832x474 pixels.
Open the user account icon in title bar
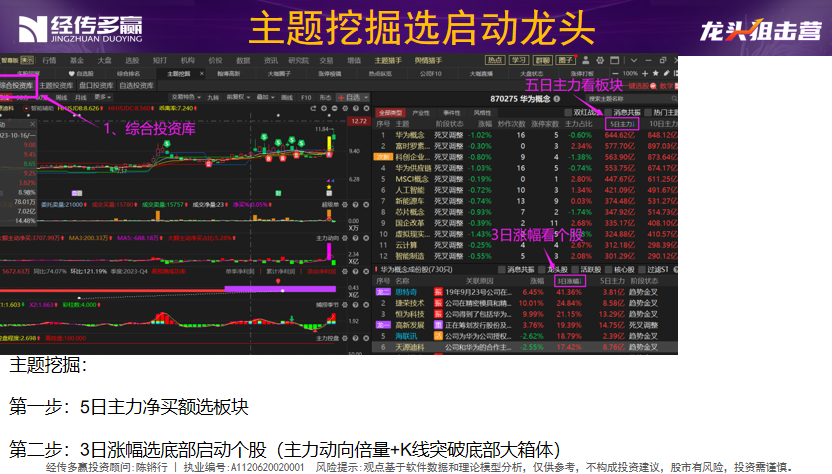tap(586, 60)
